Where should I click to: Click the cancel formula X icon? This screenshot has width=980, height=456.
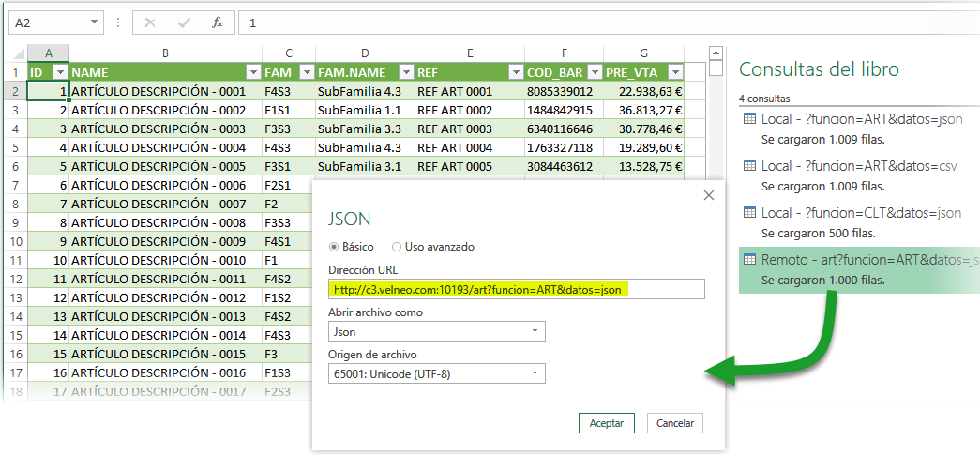152,23
